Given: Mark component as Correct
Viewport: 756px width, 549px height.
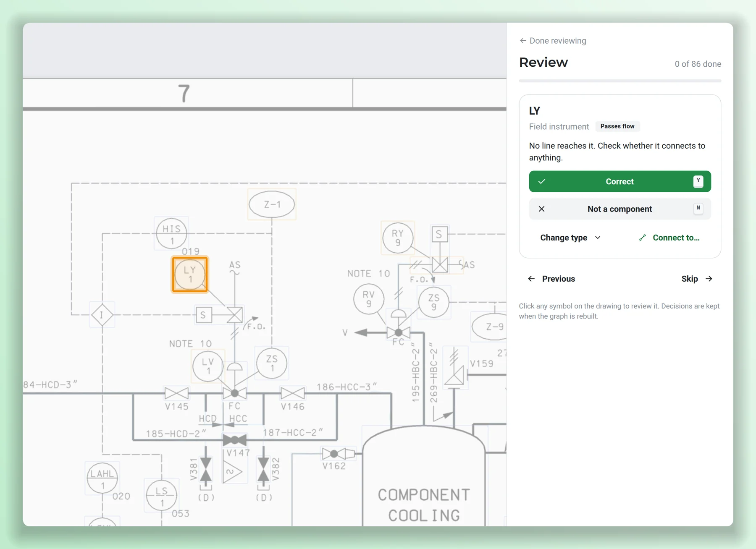Looking at the screenshot, I should point(620,181).
